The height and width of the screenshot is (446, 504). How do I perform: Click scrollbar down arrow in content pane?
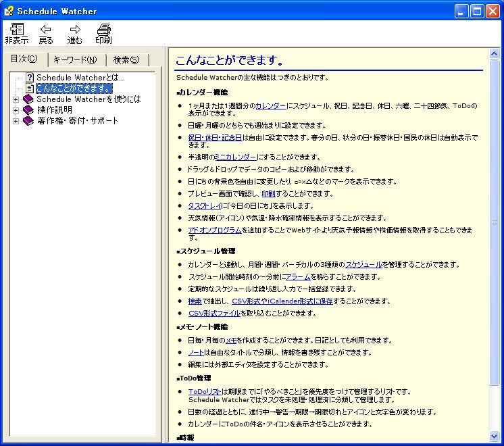click(x=494, y=436)
